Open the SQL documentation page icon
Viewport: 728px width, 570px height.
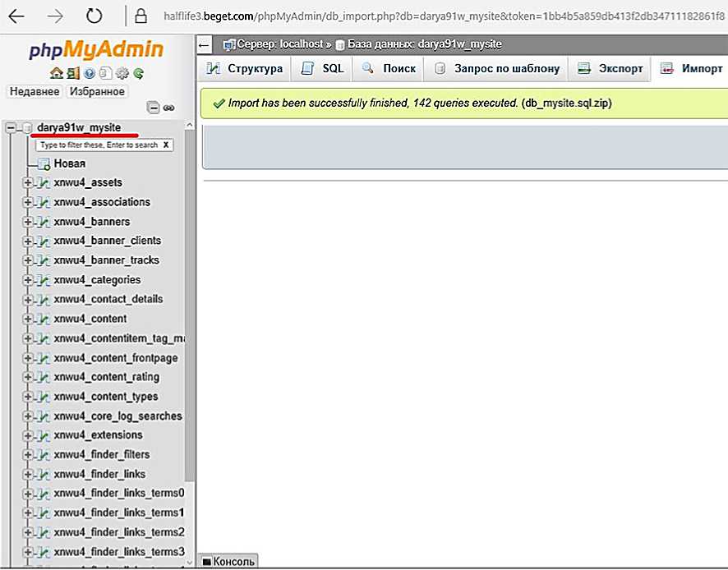(106, 73)
